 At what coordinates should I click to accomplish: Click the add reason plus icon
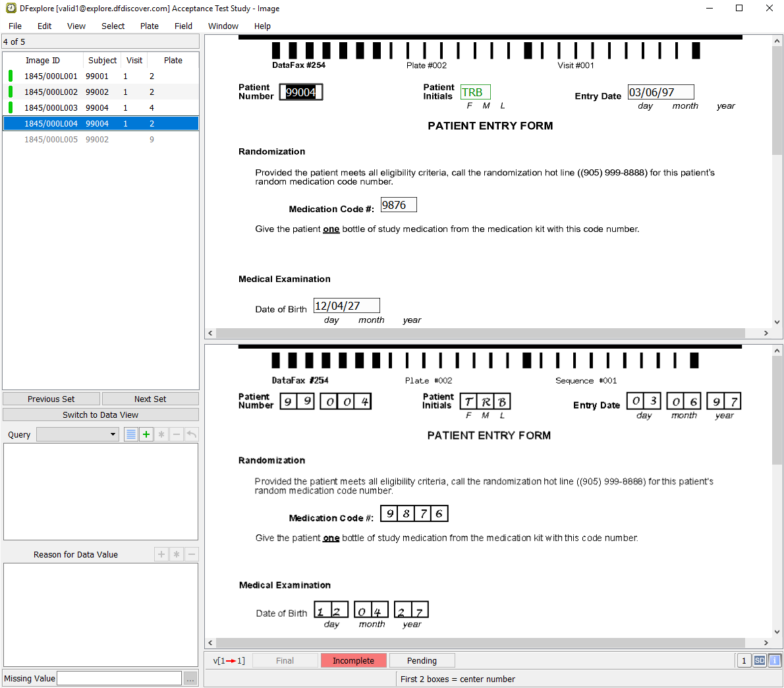coord(161,554)
